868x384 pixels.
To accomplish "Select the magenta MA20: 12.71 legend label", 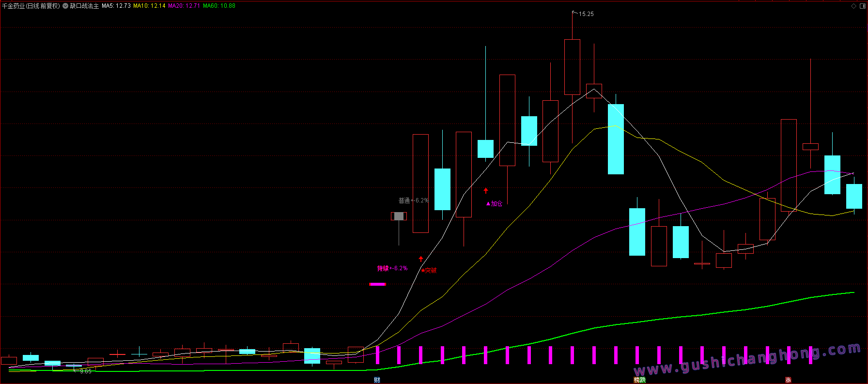I will pyautogui.click(x=184, y=6).
